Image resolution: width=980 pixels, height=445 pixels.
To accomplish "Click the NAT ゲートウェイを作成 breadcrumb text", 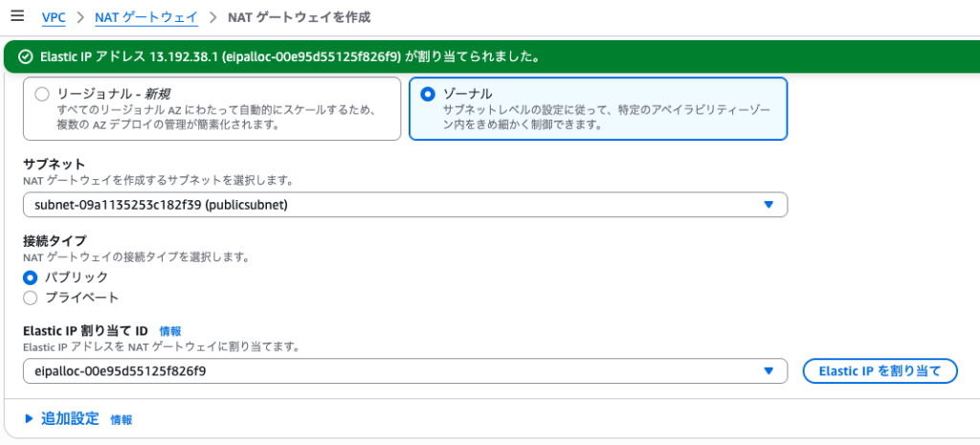I will (x=299, y=18).
